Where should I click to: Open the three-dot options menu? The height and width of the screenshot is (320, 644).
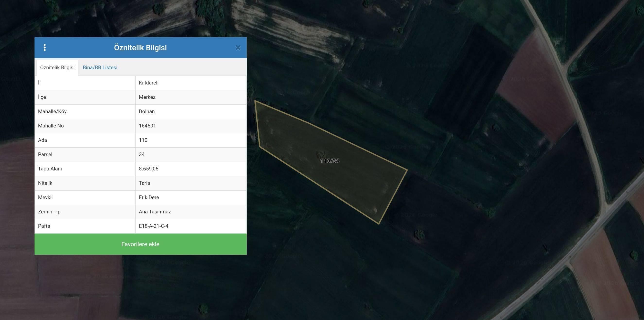pos(44,47)
